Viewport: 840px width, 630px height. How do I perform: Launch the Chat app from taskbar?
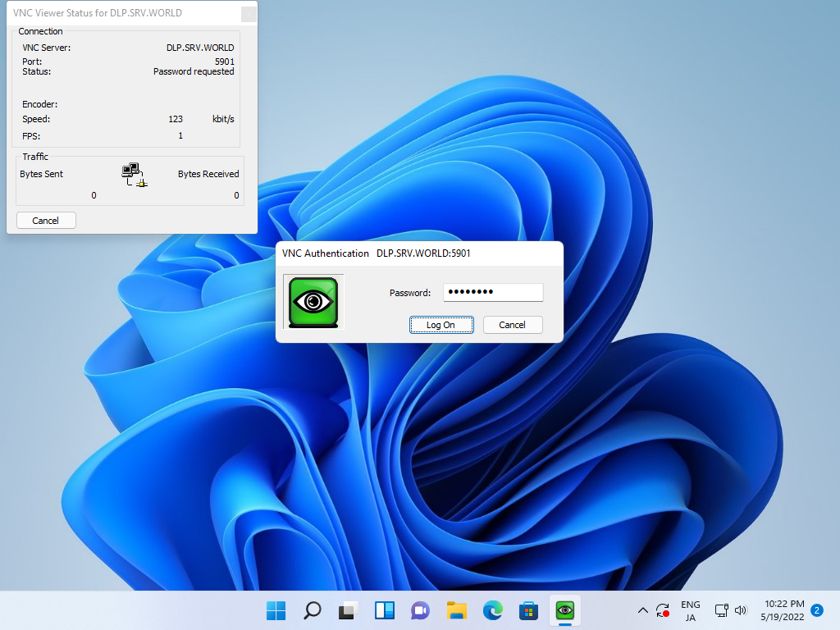point(421,610)
